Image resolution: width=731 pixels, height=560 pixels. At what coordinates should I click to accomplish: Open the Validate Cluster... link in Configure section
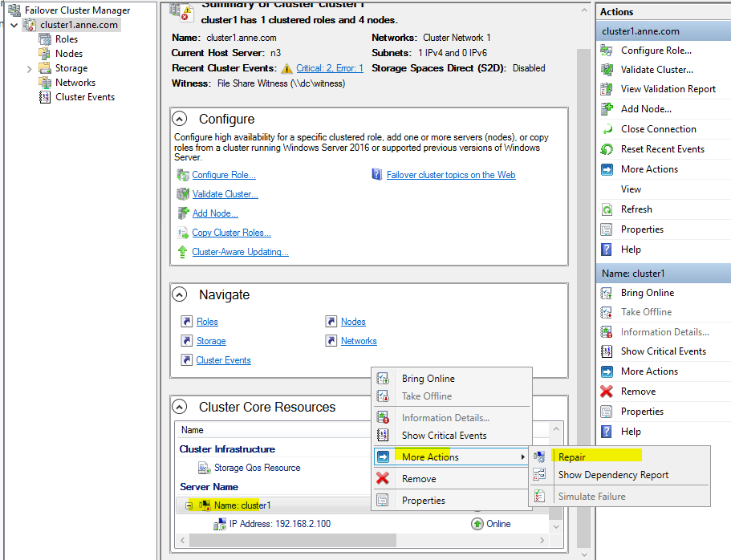[225, 194]
